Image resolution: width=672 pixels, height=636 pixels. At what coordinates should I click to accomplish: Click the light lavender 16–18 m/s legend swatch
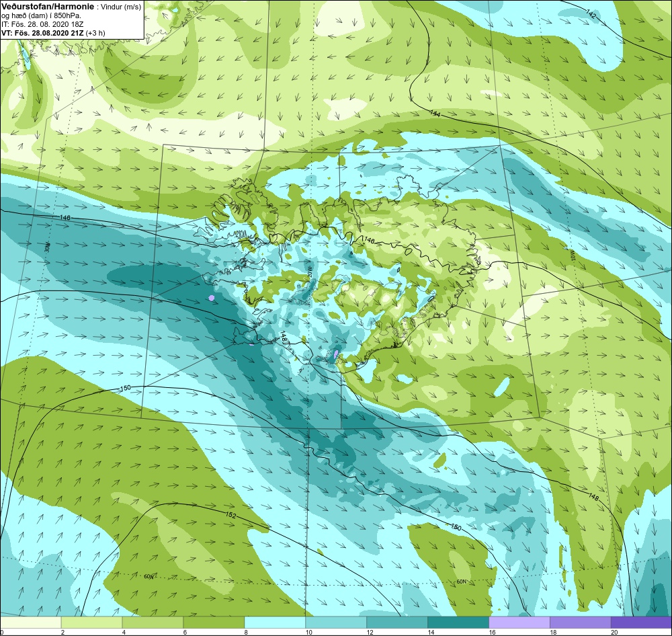coord(519,621)
